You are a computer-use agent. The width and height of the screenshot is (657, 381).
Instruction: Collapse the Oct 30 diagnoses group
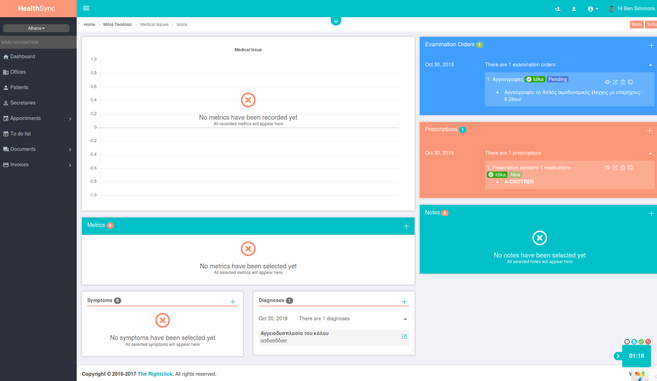click(405, 319)
